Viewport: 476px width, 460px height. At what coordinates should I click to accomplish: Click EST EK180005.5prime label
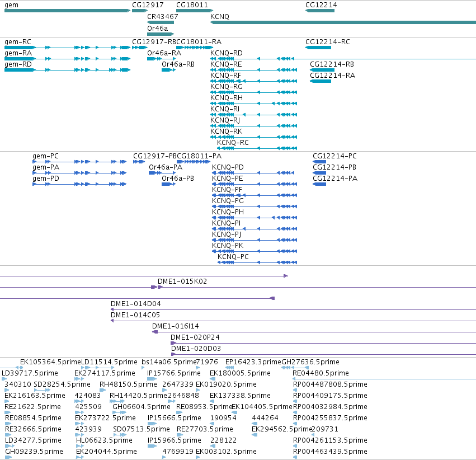(x=240, y=373)
